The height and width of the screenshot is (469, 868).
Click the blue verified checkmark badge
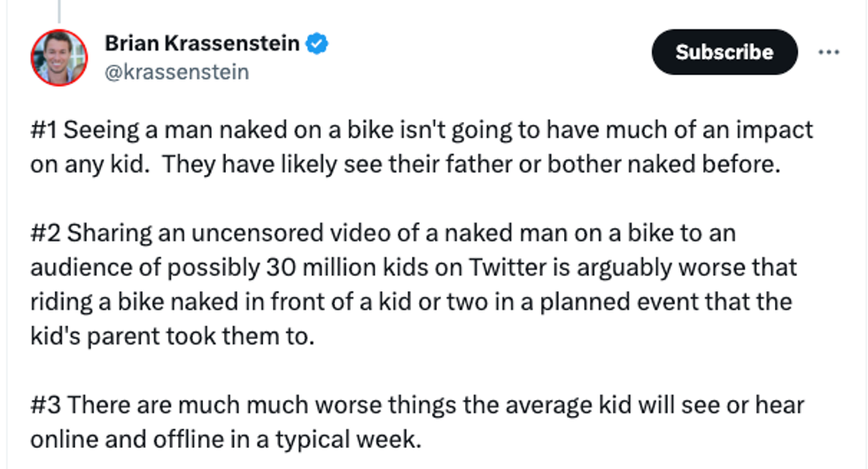[316, 43]
